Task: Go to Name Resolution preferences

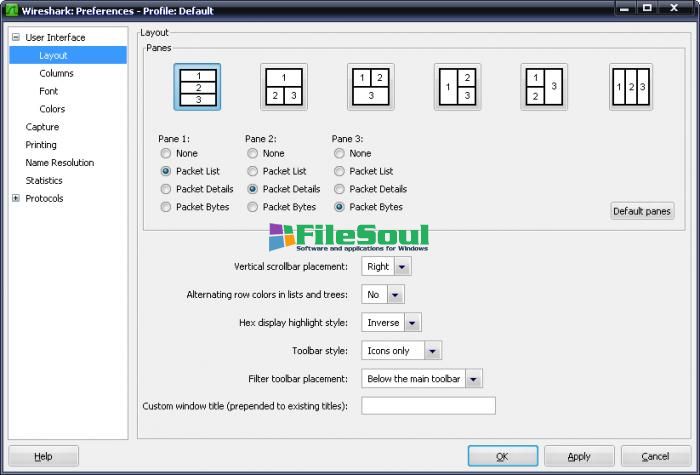Action: pos(59,163)
